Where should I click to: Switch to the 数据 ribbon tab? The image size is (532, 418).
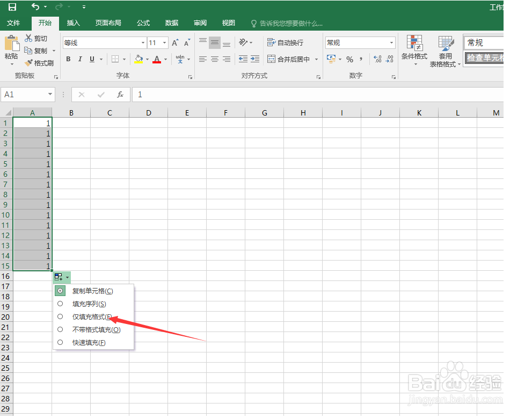(171, 23)
